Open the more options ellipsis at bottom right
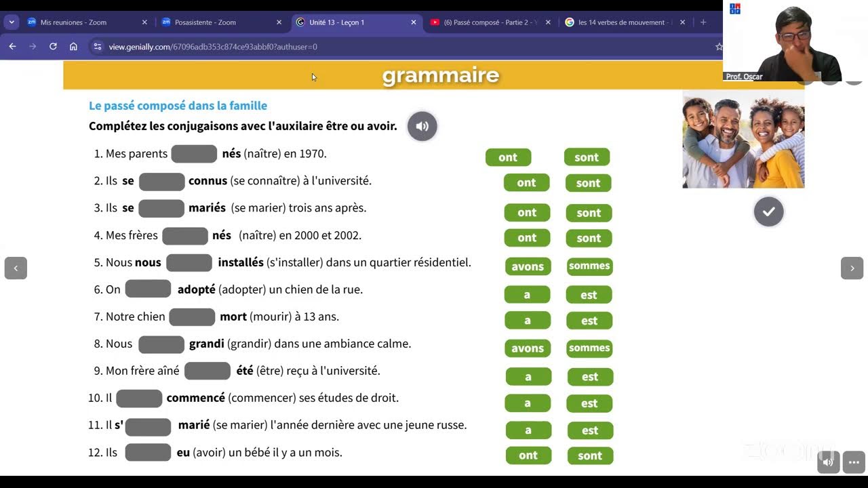This screenshot has height=488, width=868. tap(854, 462)
